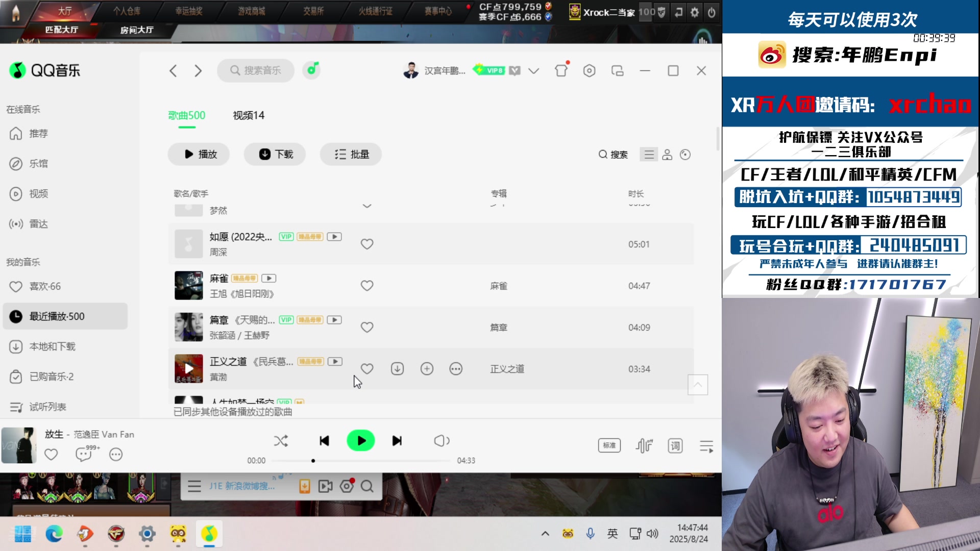Open user avatar profile
The width and height of the screenshot is (980, 551).
(x=410, y=70)
